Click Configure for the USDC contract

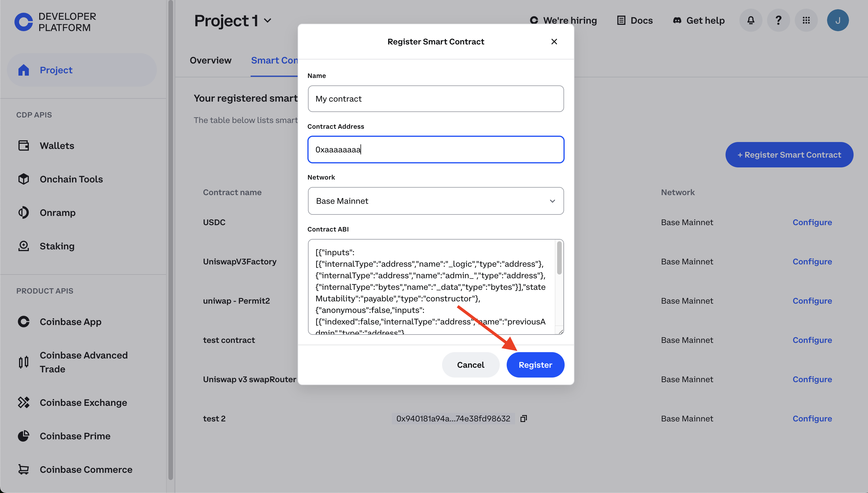tap(812, 223)
